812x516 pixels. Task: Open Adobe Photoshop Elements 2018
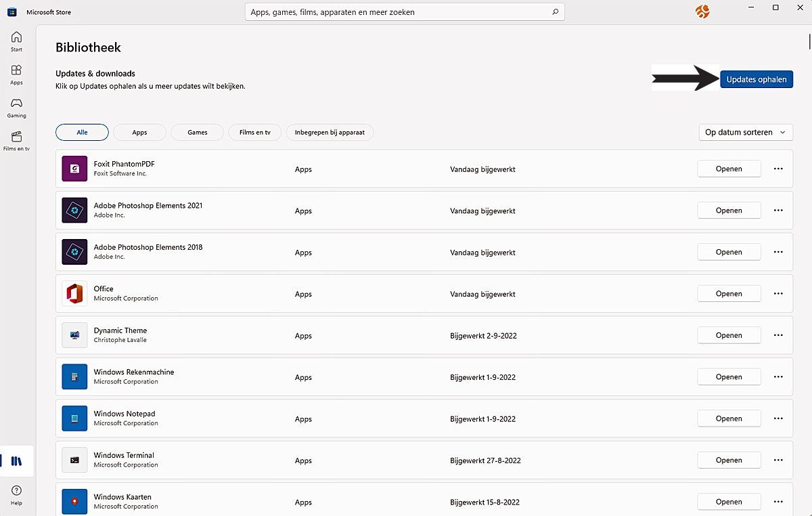click(729, 252)
